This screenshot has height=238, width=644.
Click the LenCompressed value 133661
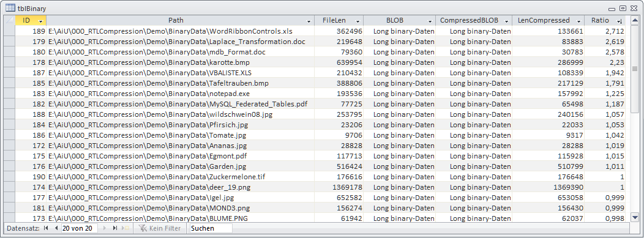click(571, 31)
